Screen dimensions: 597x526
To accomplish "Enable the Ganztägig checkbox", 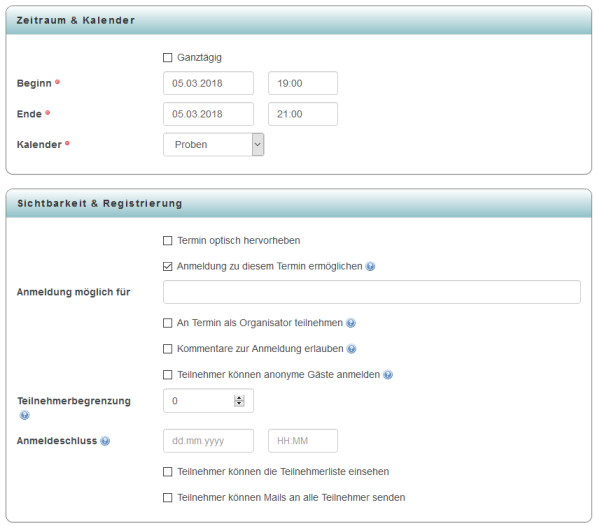I will (168, 58).
